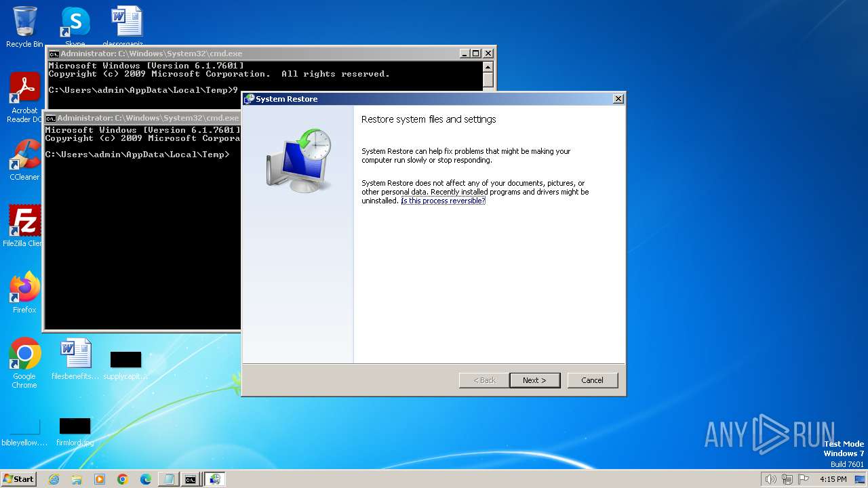
Task: Close the back cmd.exe window
Action: click(488, 54)
